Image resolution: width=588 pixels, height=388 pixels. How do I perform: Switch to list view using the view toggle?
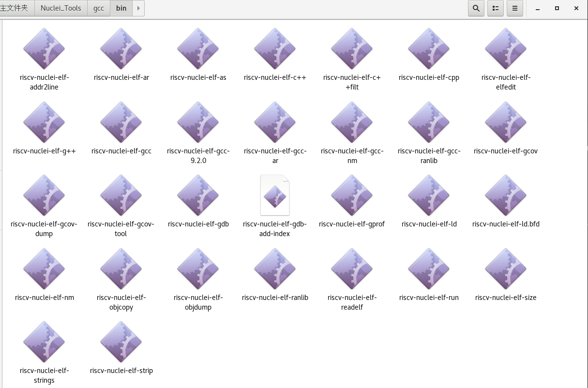(496, 8)
